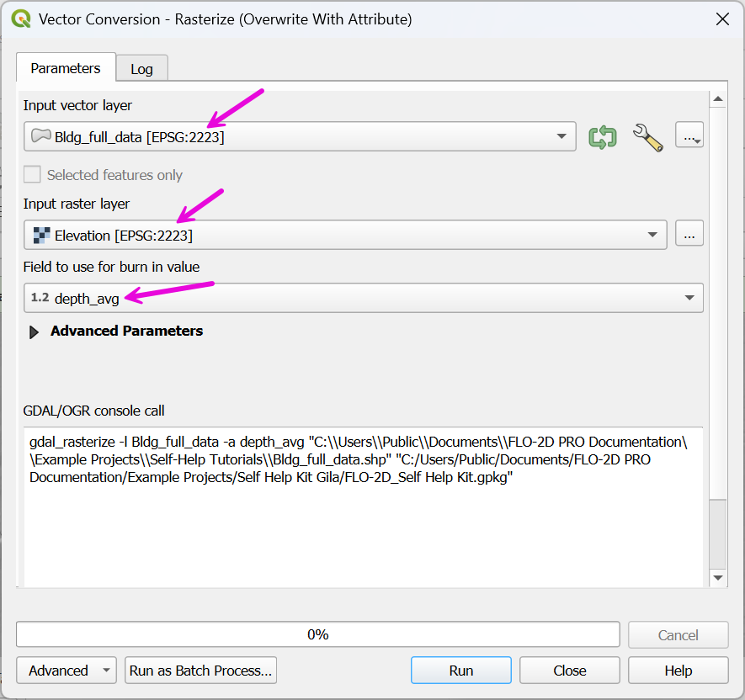
Task: Open advanced options wrench icon
Action: click(647, 137)
